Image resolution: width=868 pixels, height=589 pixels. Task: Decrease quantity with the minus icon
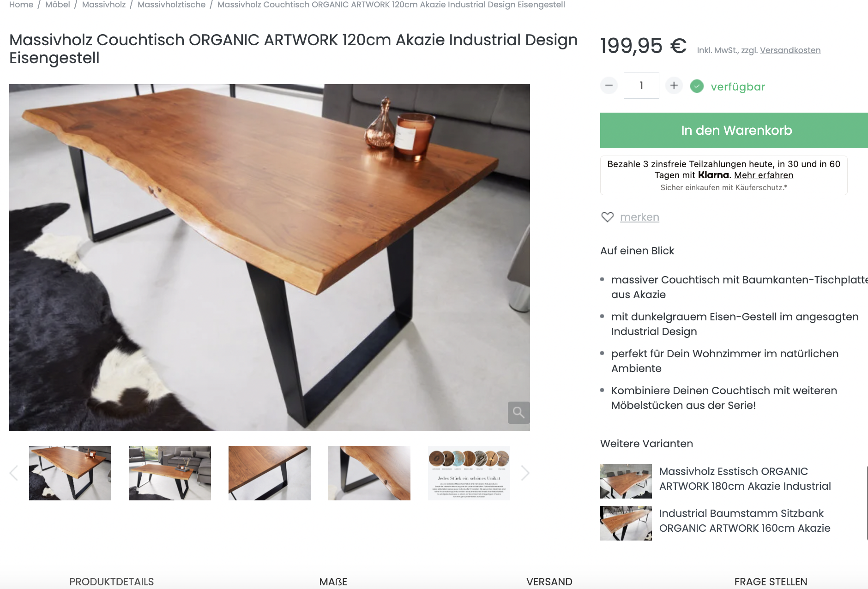pyautogui.click(x=609, y=85)
